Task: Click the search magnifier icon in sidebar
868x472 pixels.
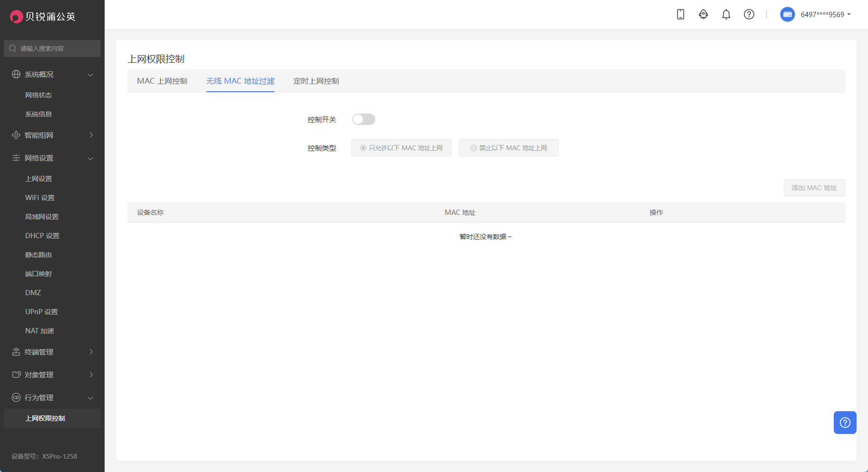Action: point(13,48)
